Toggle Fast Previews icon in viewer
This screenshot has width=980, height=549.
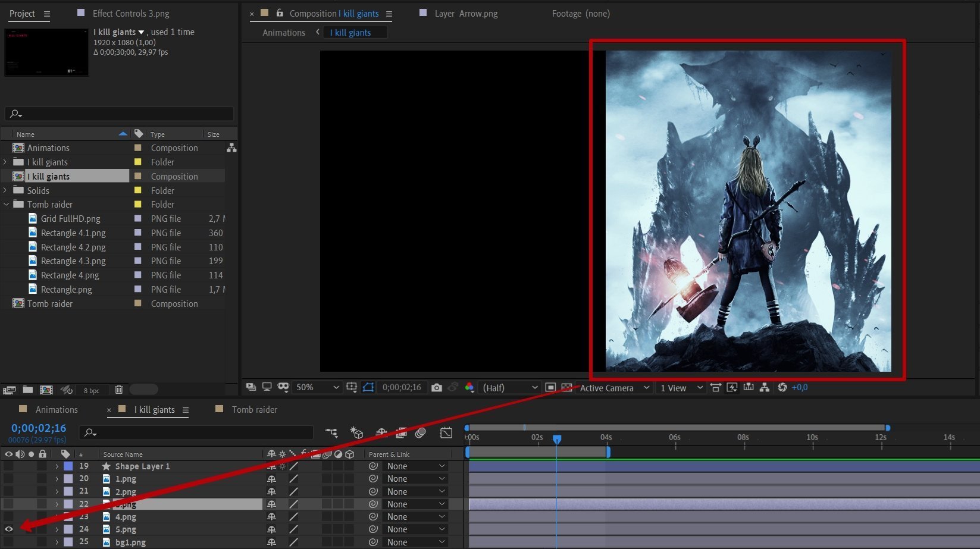tap(732, 387)
